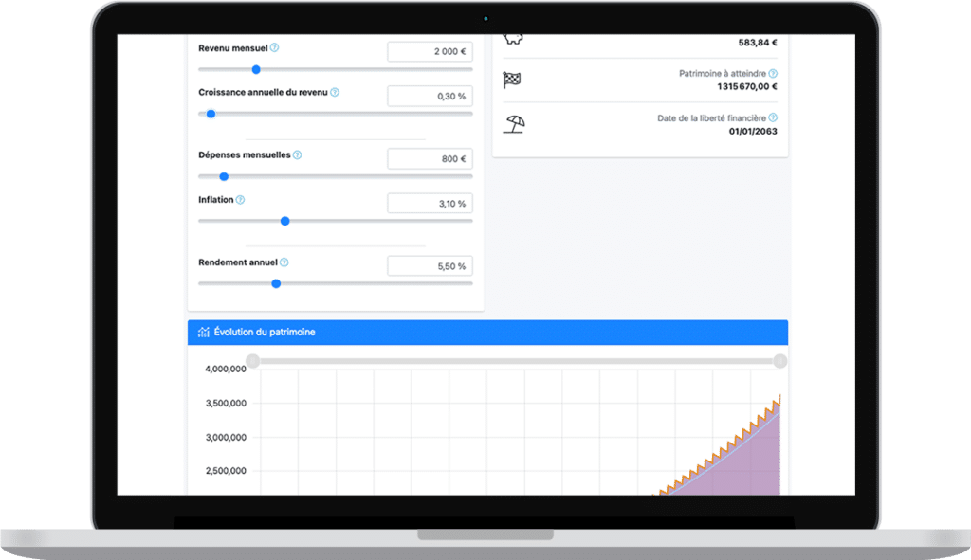Click the Croissance annuelle du revenu slider handle

[211, 114]
